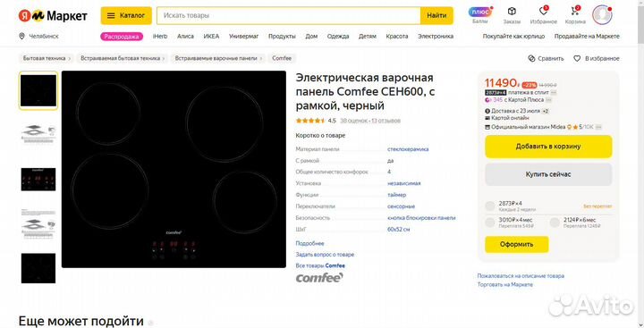Open 13 отзывов reviews link
The image size is (644, 328).
tap(386, 121)
